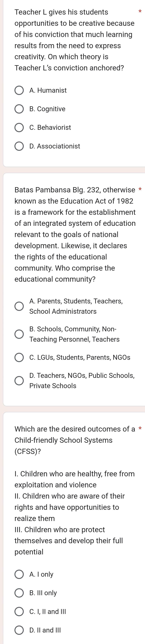Pick C. I, II and III

(x=19, y=612)
